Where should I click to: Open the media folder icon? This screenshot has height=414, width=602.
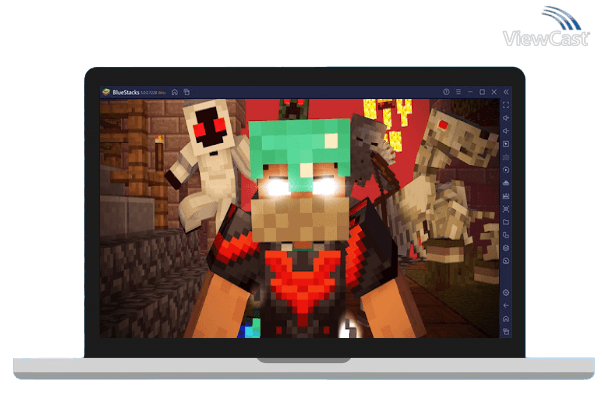pos(506,222)
